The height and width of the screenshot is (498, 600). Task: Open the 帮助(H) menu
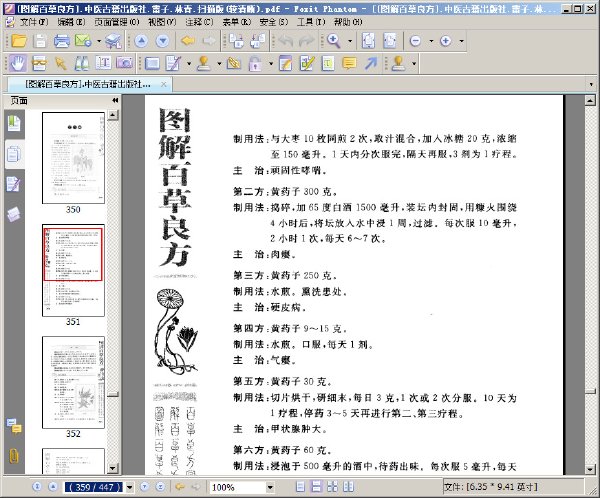point(347,22)
